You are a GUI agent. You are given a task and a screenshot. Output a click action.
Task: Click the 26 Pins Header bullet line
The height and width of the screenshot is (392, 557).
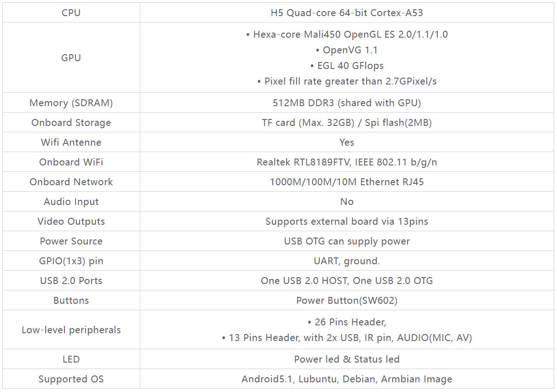tap(347, 322)
